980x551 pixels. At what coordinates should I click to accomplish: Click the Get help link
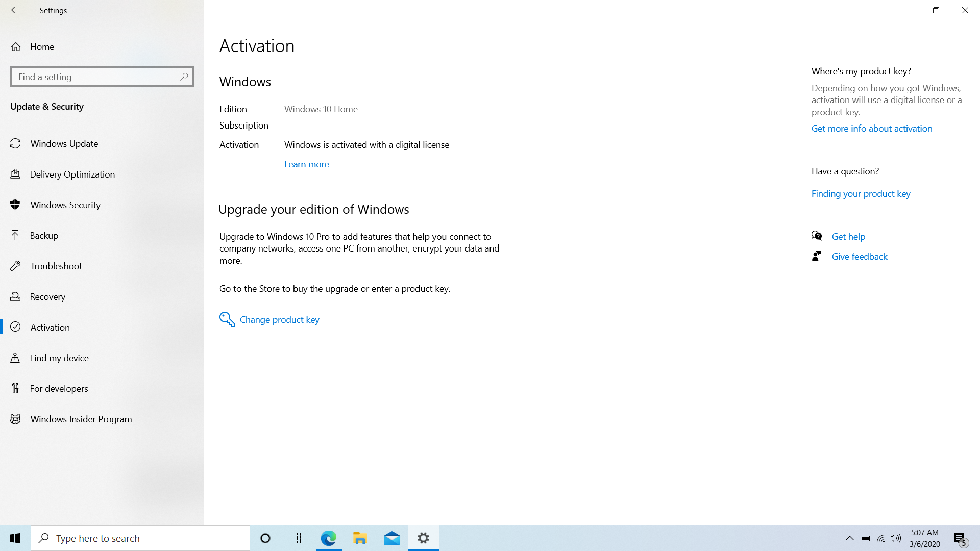point(848,237)
